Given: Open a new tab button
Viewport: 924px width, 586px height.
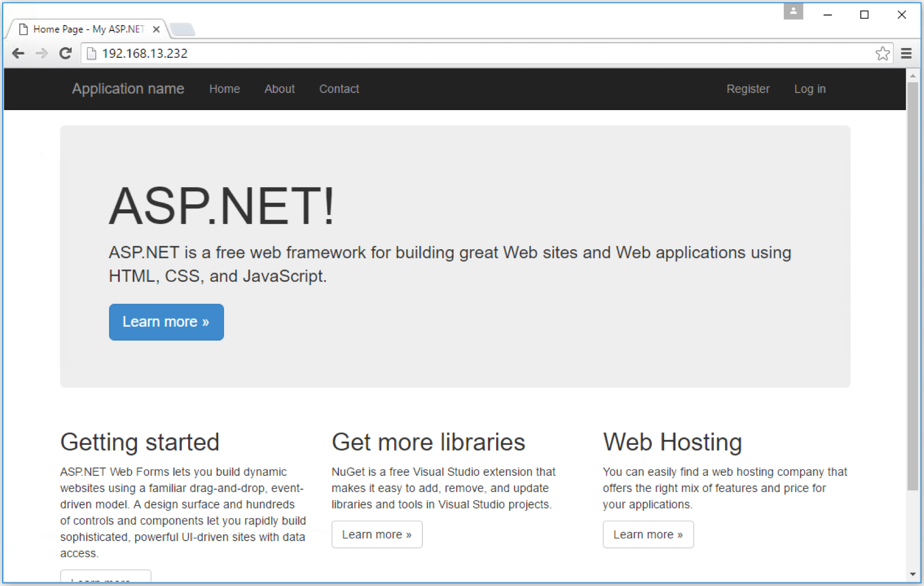Looking at the screenshot, I should pyautogui.click(x=183, y=29).
